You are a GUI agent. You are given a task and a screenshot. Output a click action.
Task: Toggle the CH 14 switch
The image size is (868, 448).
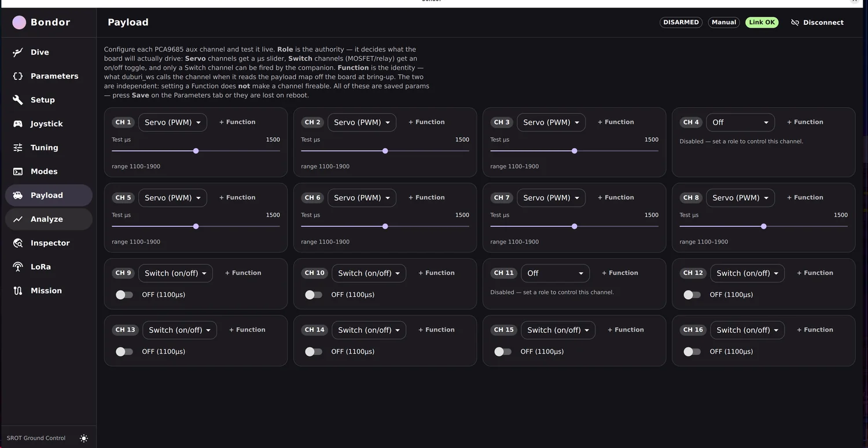point(314,351)
